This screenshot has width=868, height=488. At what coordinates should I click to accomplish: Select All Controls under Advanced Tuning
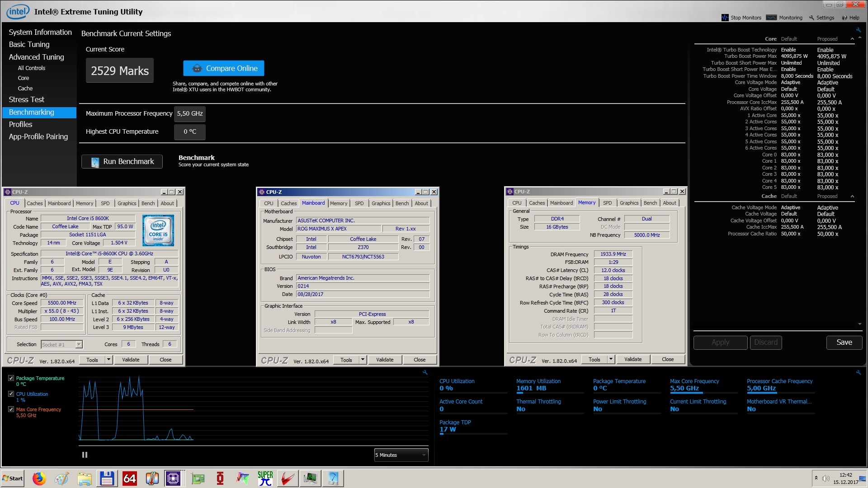click(32, 68)
